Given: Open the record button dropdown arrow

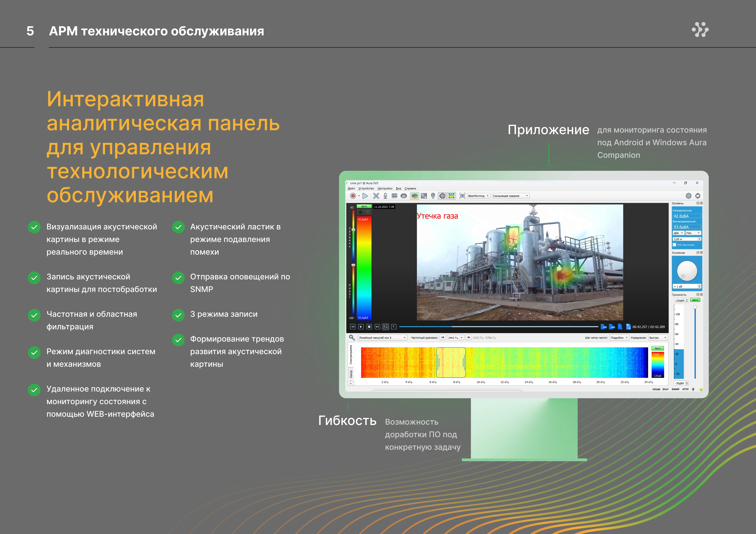Looking at the screenshot, I should [359, 196].
